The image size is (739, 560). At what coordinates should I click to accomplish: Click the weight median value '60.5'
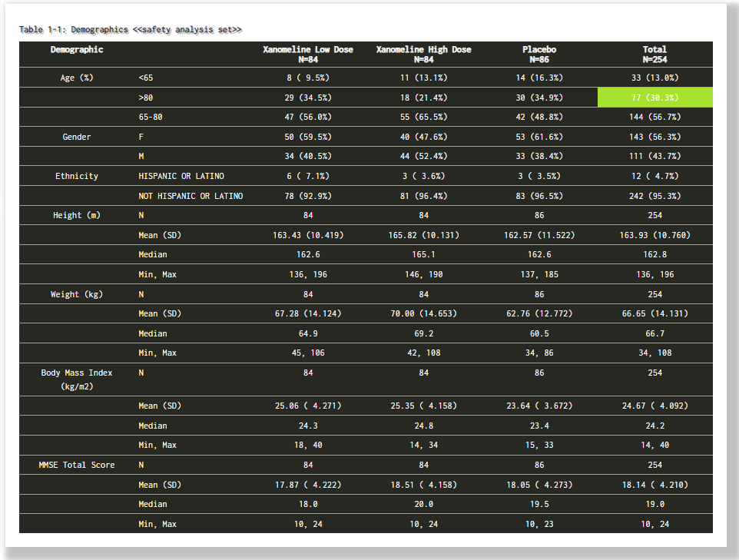click(x=539, y=333)
